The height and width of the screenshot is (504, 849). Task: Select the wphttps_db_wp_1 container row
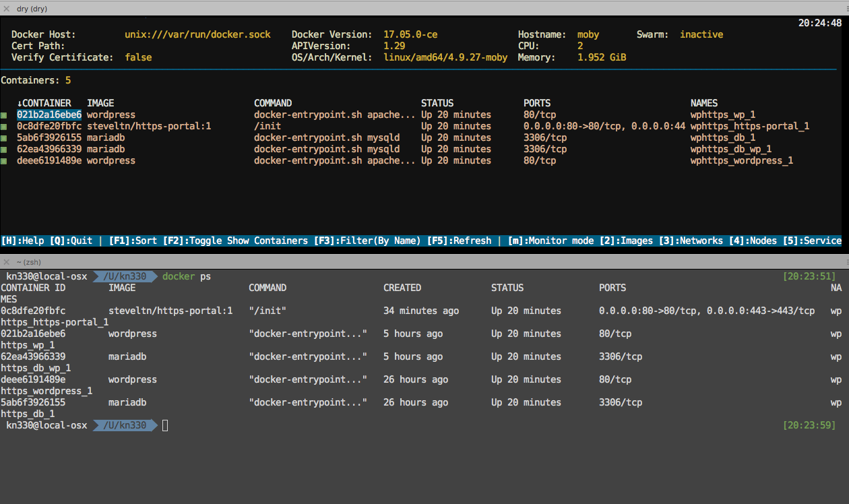pos(730,150)
